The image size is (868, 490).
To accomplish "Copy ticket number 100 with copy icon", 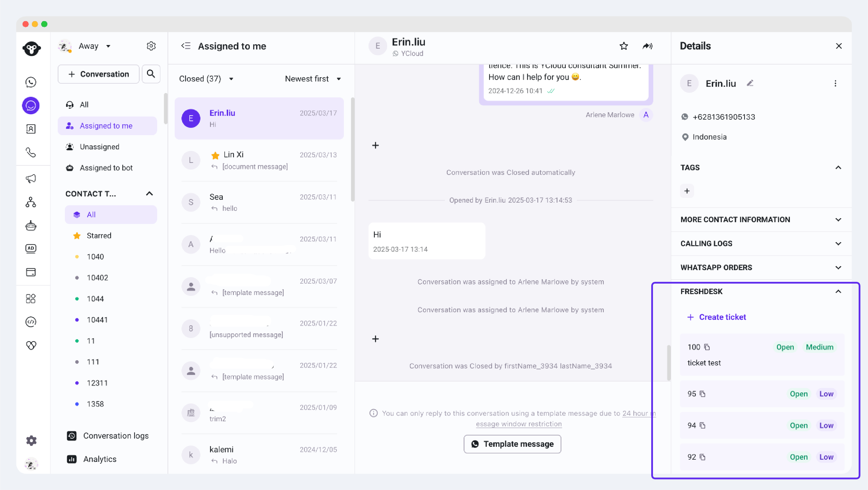I will pyautogui.click(x=707, y=347).
